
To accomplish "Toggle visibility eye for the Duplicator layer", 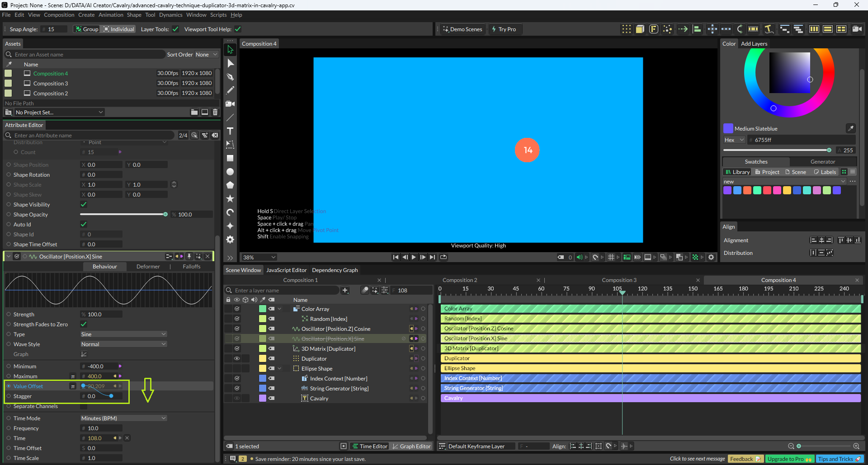I will 236,358.
